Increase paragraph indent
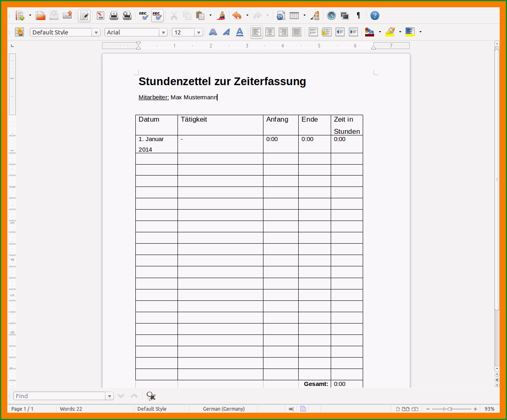The height and width of the screenshot is (420, 507). pyautogui.click(x=353, y=32)
